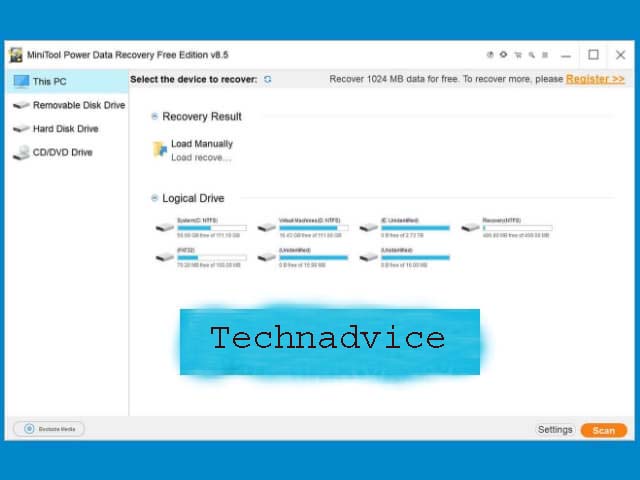Maximize the MiniTool window
Screen dimensions: 640x480
click(x=593, y=55)
